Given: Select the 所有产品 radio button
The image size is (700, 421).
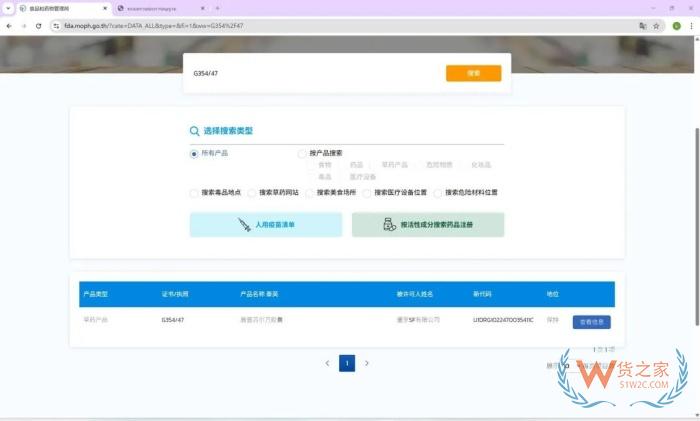Looking at the screenshot, I should coord(194,154).
